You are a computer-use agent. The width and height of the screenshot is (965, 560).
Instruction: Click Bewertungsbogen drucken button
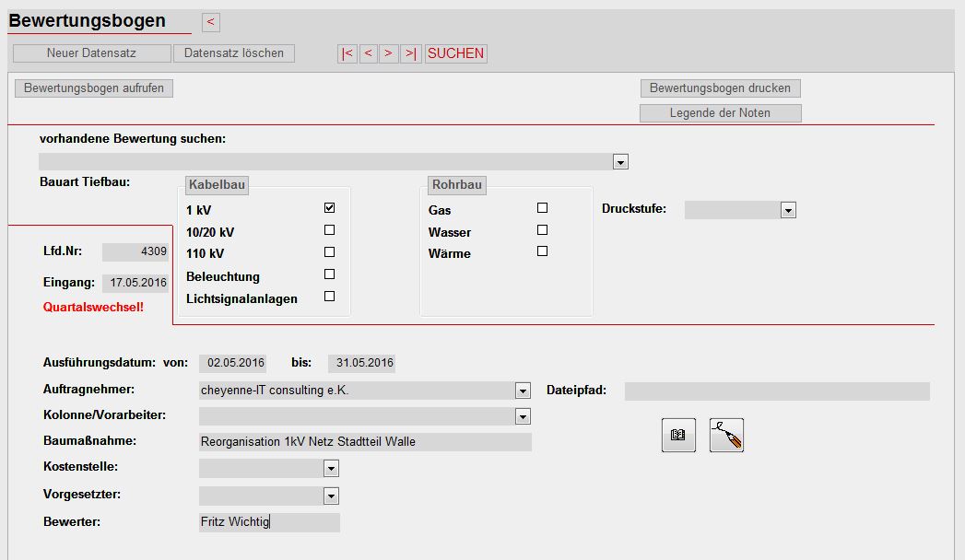click(x=720, y=88)
